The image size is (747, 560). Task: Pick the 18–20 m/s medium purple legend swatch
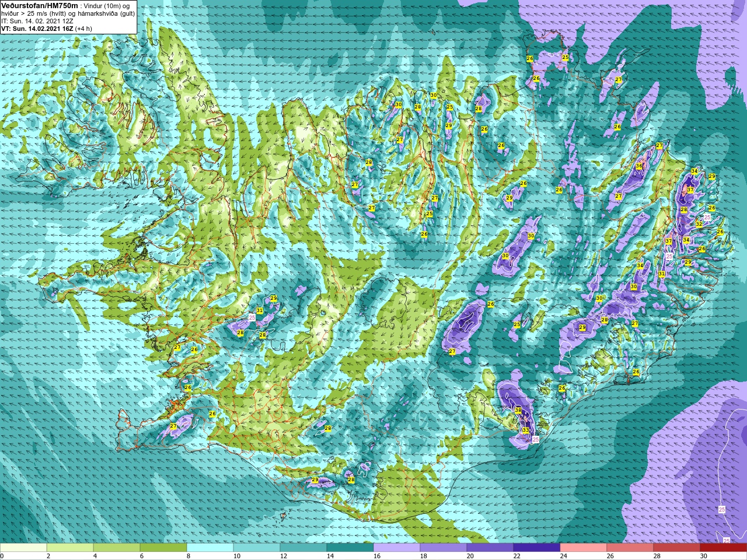(444, 548)
